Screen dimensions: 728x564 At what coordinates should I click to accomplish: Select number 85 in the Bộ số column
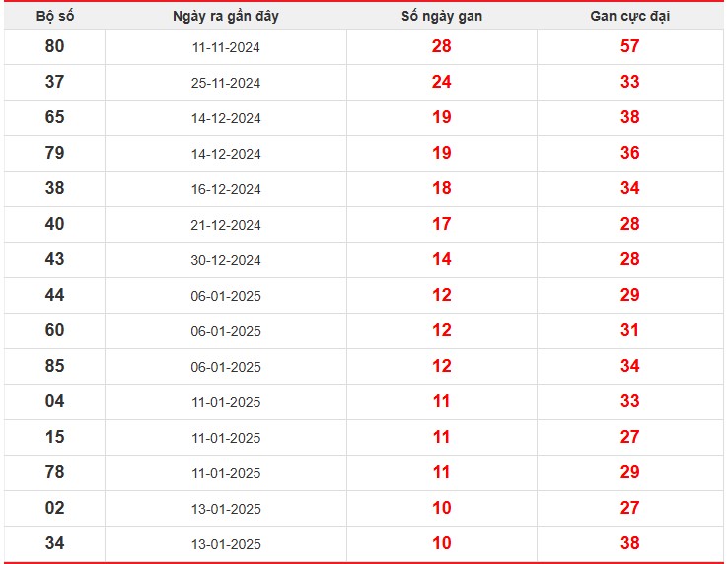coord(54,366)
